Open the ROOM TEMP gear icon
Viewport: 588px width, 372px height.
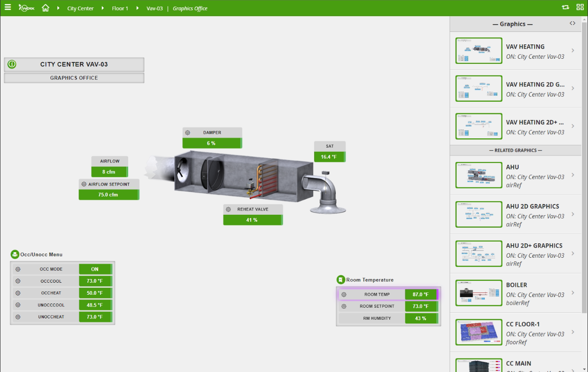344,295
